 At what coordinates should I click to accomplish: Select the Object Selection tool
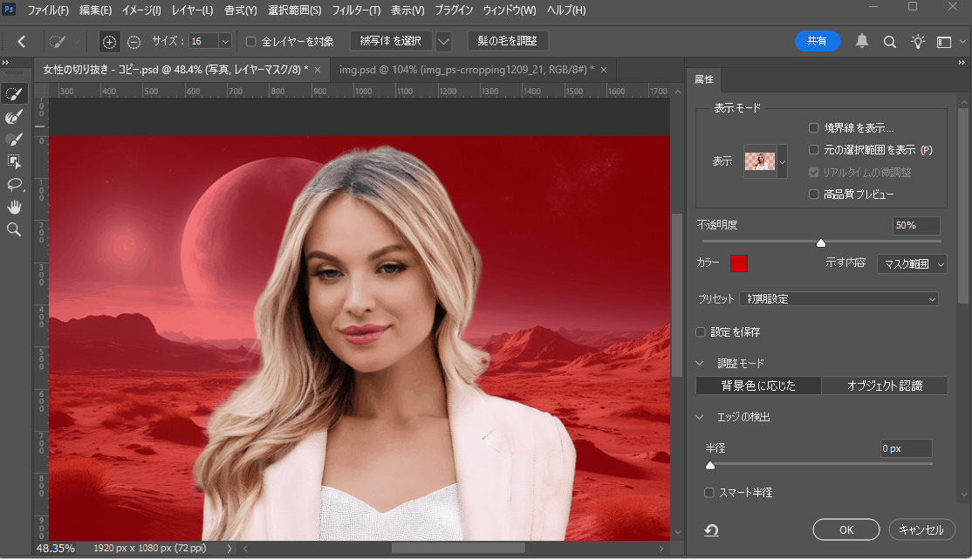pyautogui.click(x=14, y=161)
